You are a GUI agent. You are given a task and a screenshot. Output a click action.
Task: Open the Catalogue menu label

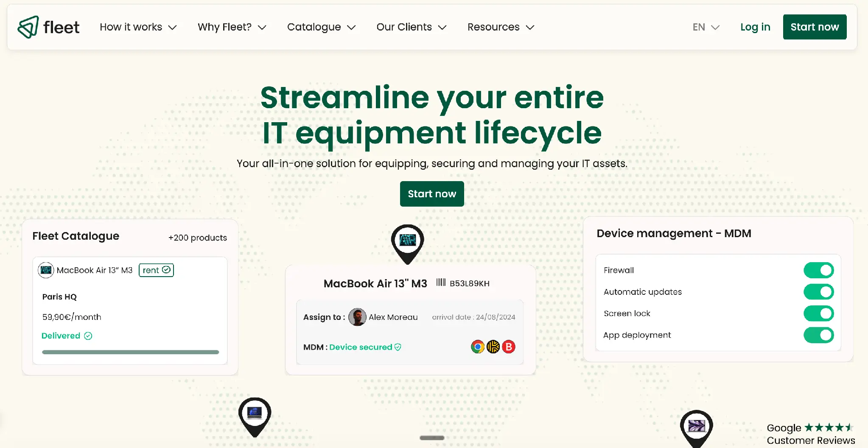coord(314,27)
